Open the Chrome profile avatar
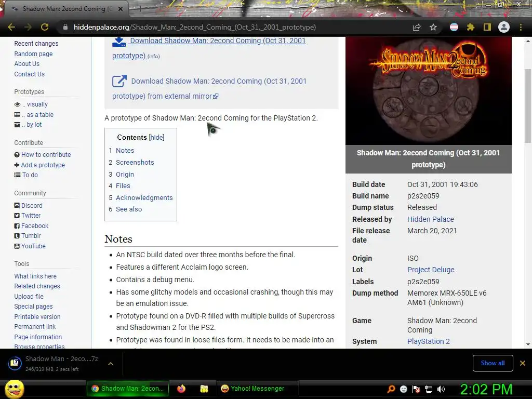Image resolution: width=532 pixels, height=399 pixels. [504, 27]
